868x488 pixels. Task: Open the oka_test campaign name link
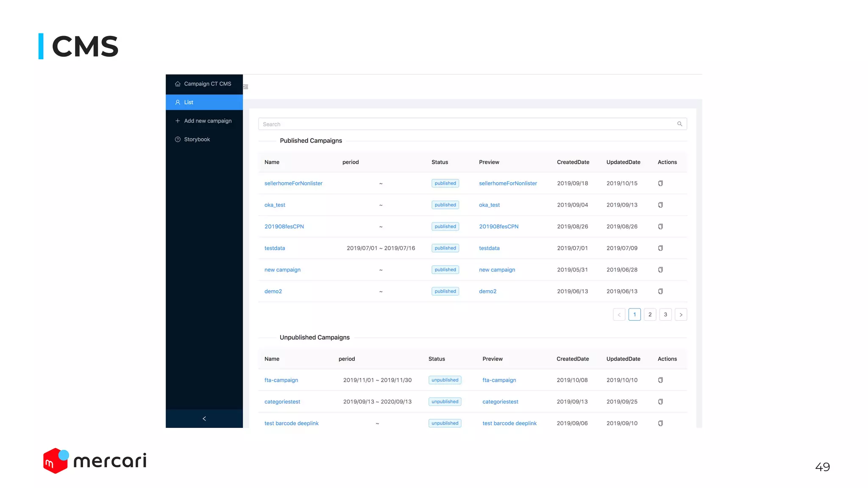click(x=275, y=205)
